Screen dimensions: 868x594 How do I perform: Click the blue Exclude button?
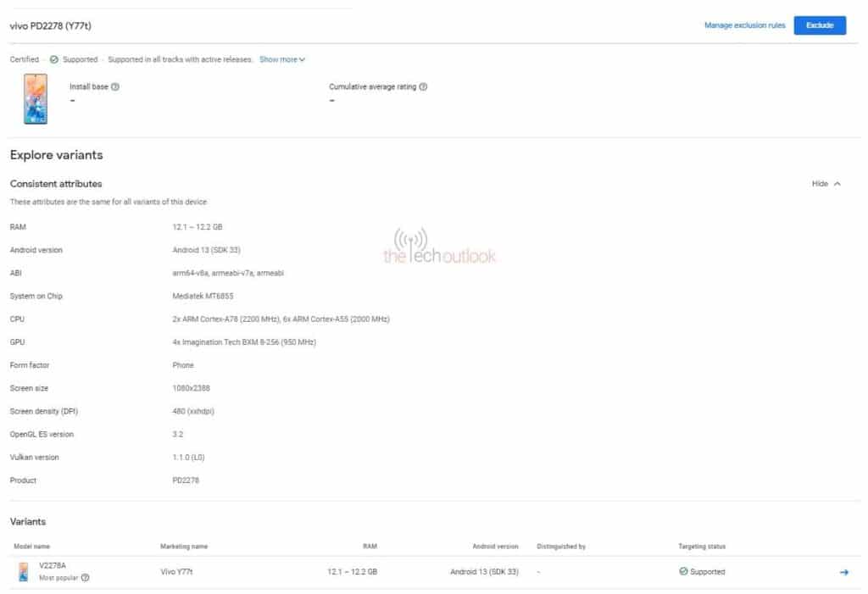820,25
